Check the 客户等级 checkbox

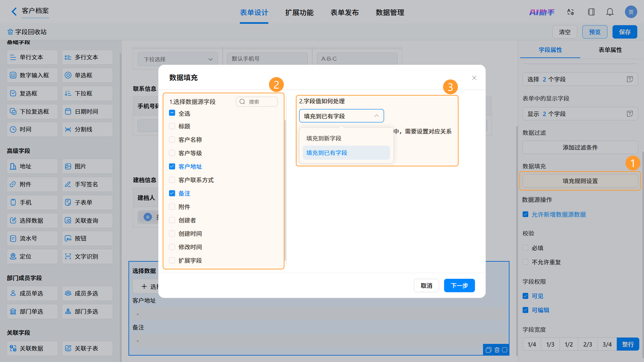click(x=172, y=153)
